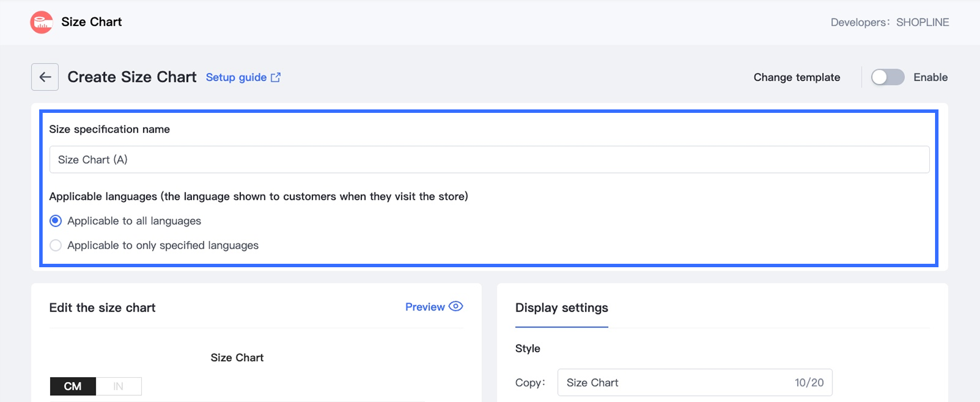
Task: Click the Edit the size chart heading
Action: coord(103,308)
